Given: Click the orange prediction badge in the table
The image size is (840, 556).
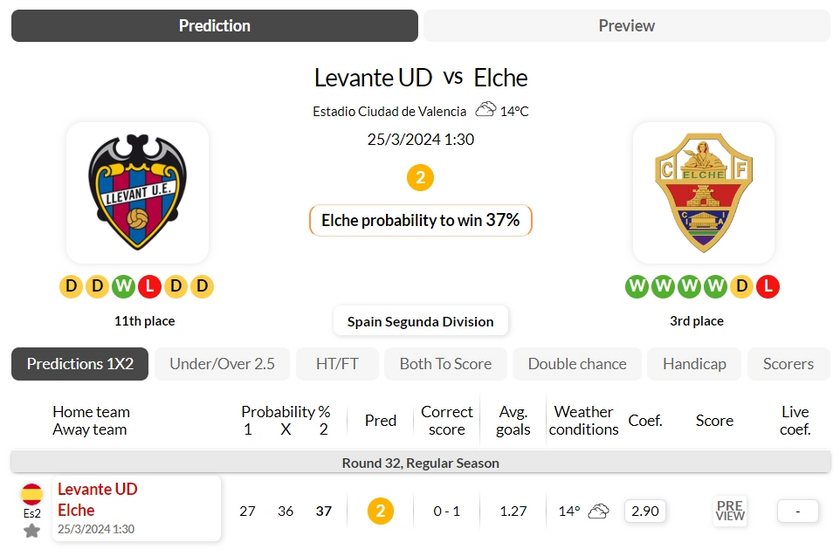Looking at the screenshot, I should [380, 511].
